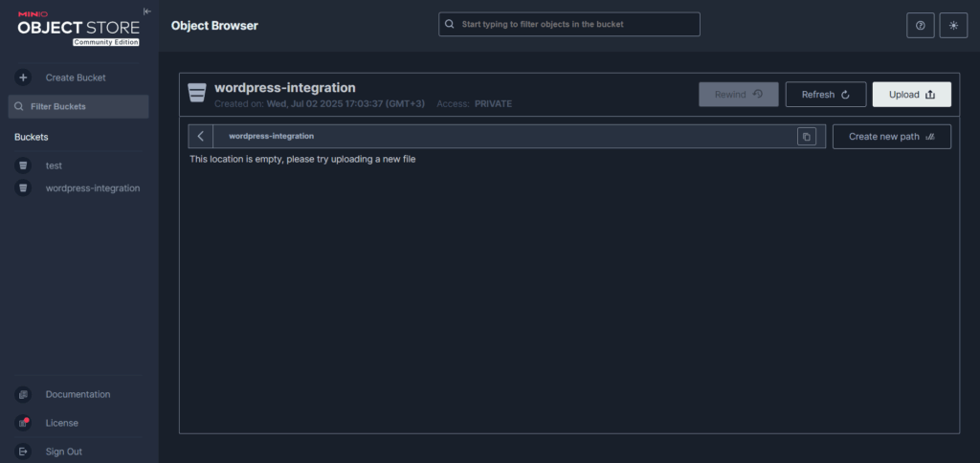Click the wordpress-integration bucket icon in sidebar

(23, 188)
